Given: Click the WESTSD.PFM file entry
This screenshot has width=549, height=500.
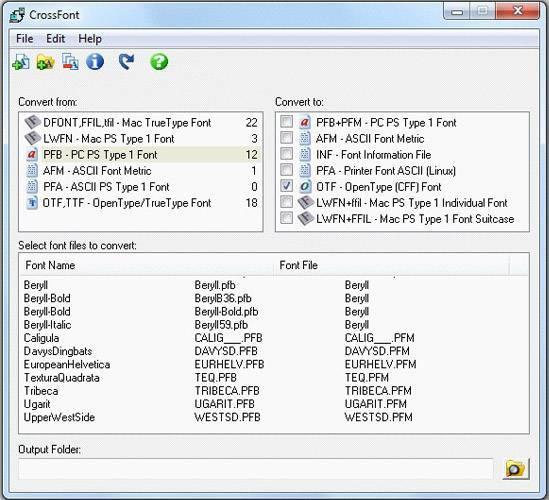Looking at the screenshot, I should 378,417.
